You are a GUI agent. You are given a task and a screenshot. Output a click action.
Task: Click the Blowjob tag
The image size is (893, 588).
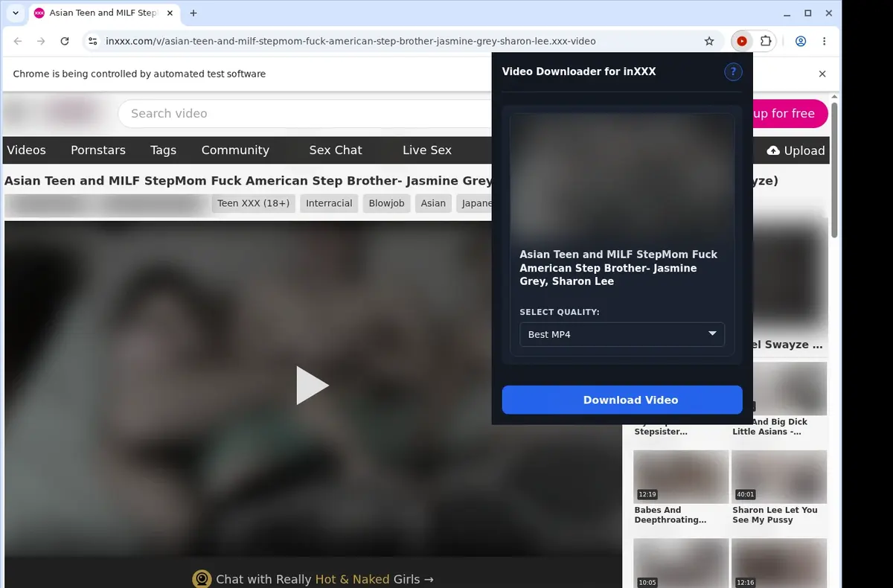[x=386, y=203]
